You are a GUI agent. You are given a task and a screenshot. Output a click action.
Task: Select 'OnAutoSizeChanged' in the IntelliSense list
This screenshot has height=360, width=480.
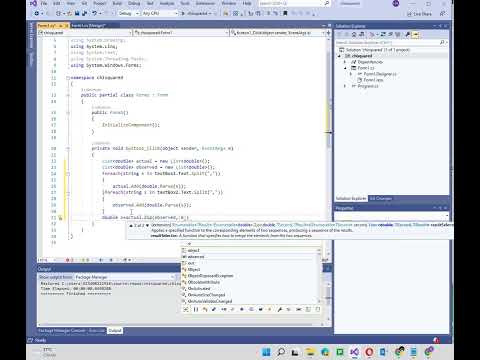251,295
